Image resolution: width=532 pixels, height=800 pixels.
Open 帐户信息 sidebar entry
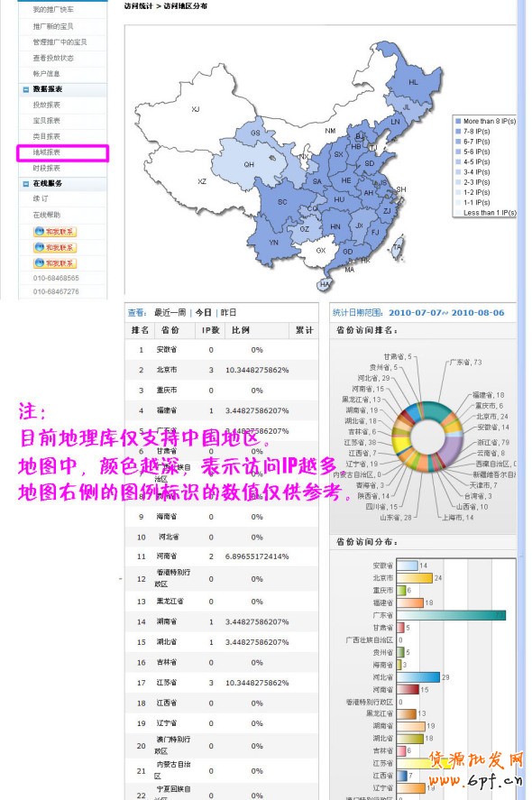[46, 73]
